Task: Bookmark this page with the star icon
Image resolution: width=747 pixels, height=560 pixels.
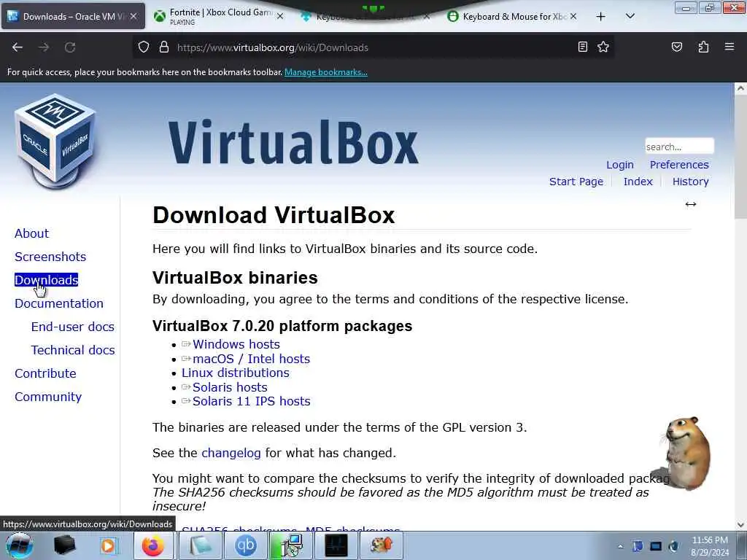Action: coord(603,47)
